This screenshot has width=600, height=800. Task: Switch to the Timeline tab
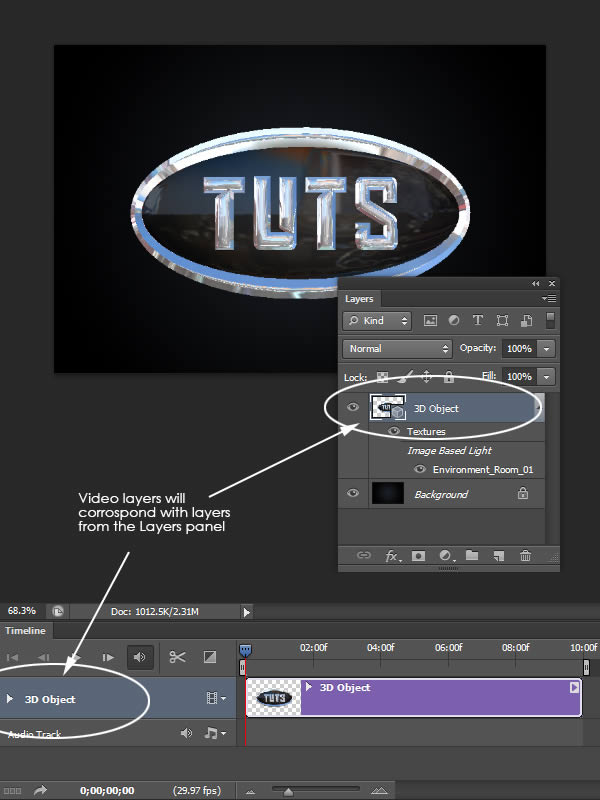pyautogui.click(x=26, y=631)
